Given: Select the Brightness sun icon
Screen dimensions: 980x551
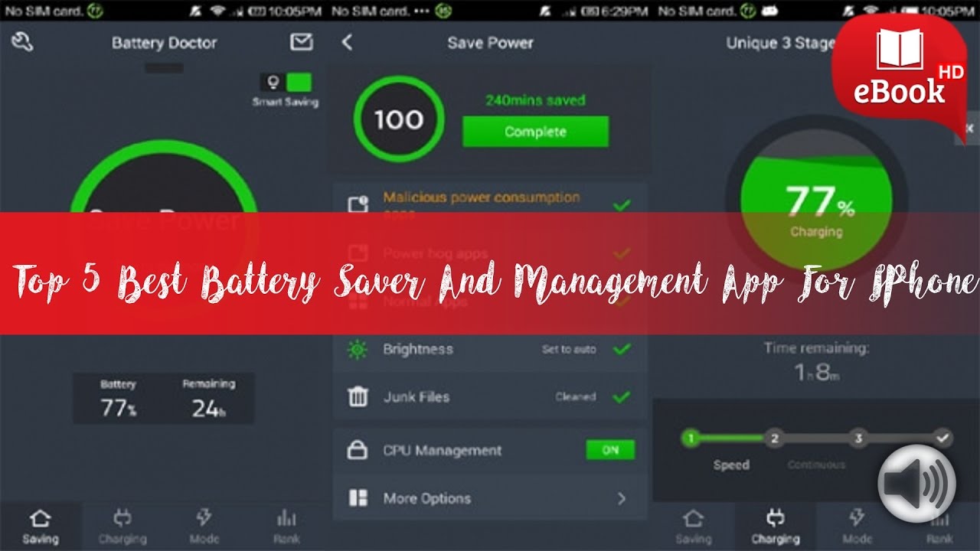Looking at the screenshot, I should tap(358, 350).
